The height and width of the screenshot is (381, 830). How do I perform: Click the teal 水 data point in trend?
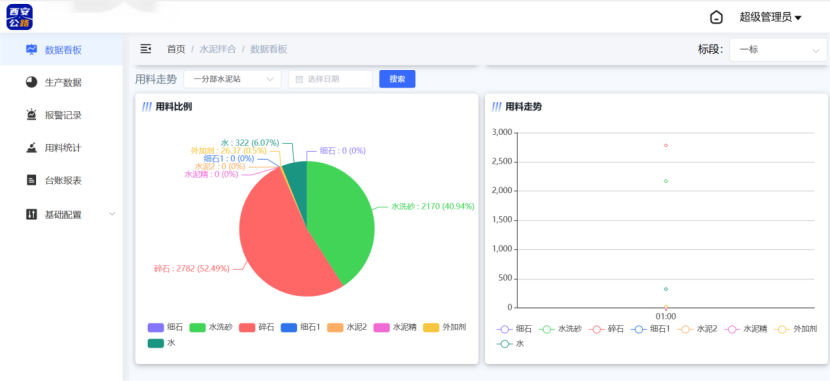click(665, 289)
